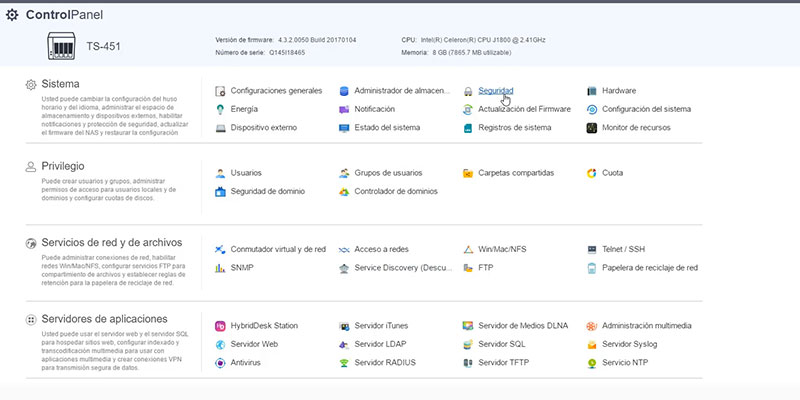This screenshot has height=400, width=800.
Task: Open the Configuración del sistema icon
Action: coord(592,109)
